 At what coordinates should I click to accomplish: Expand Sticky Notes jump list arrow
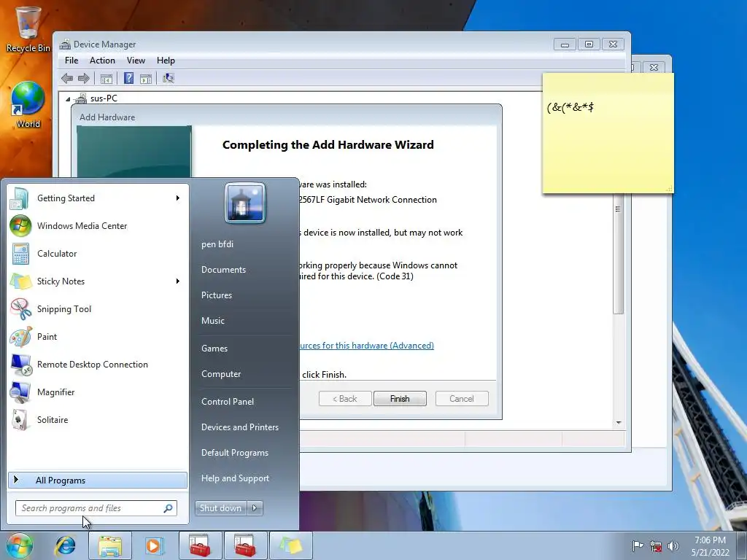178,281
